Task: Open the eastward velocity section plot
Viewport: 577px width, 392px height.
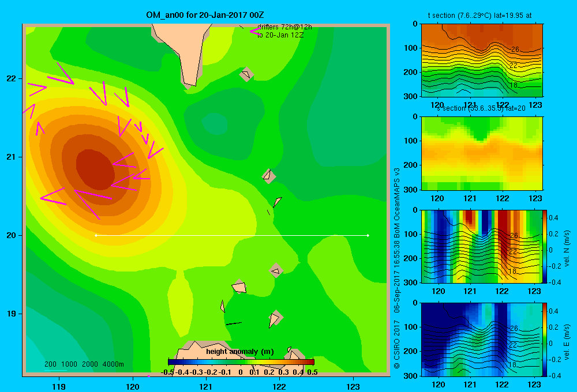Action: 482,340
